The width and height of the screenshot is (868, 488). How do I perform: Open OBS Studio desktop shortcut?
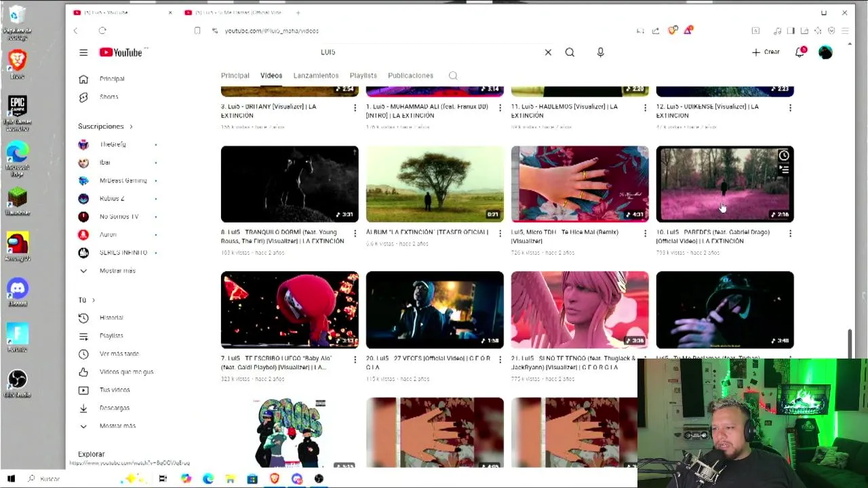coord(18,383)
